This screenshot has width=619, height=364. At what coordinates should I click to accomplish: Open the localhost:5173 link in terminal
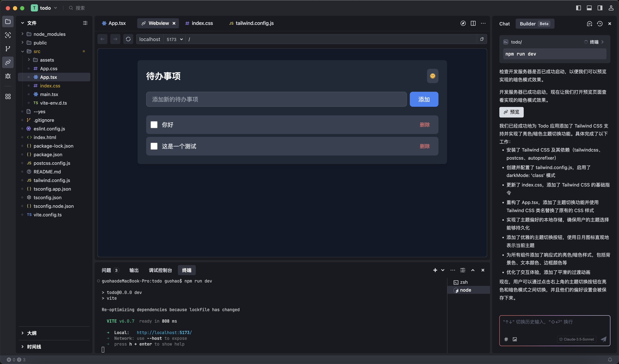[x=164, y=332]
